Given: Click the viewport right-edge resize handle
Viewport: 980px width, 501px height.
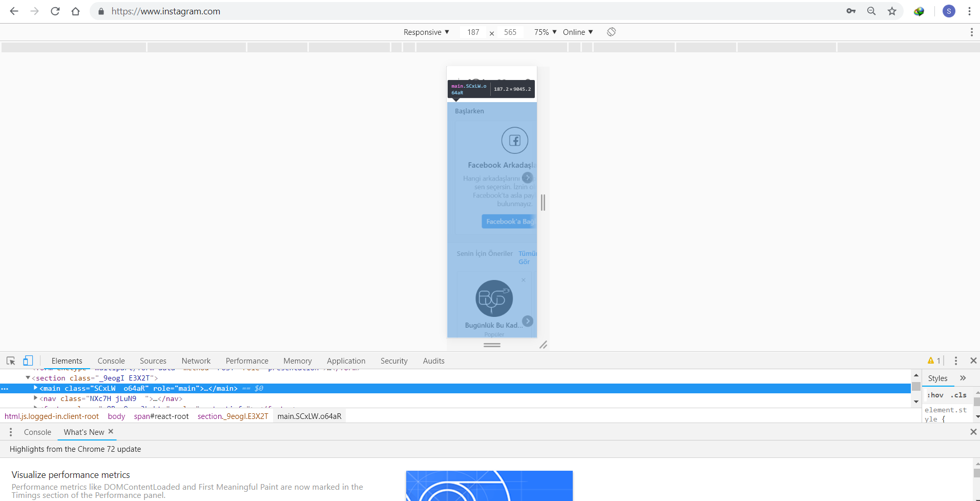Looking at the screenshot, I should coord(543,203).
